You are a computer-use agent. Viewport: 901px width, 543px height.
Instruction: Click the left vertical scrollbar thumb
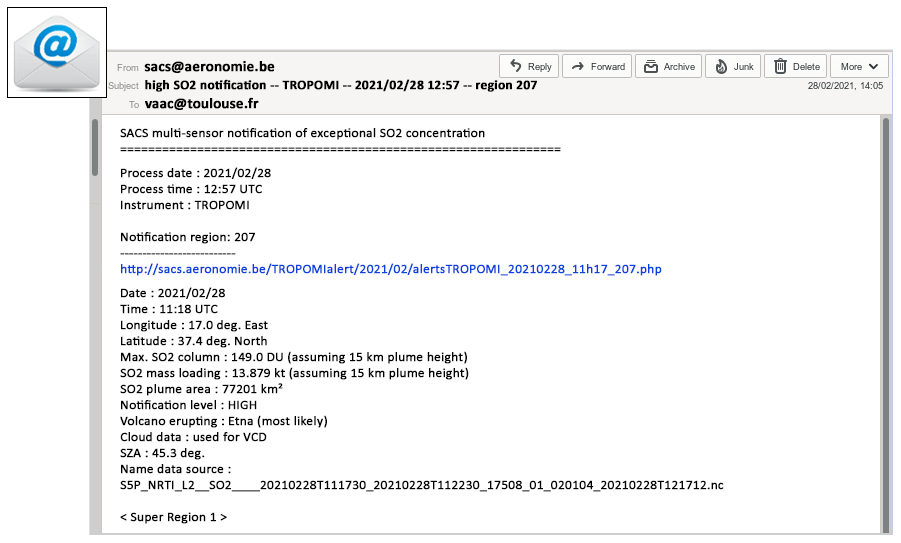pos(95,148)
